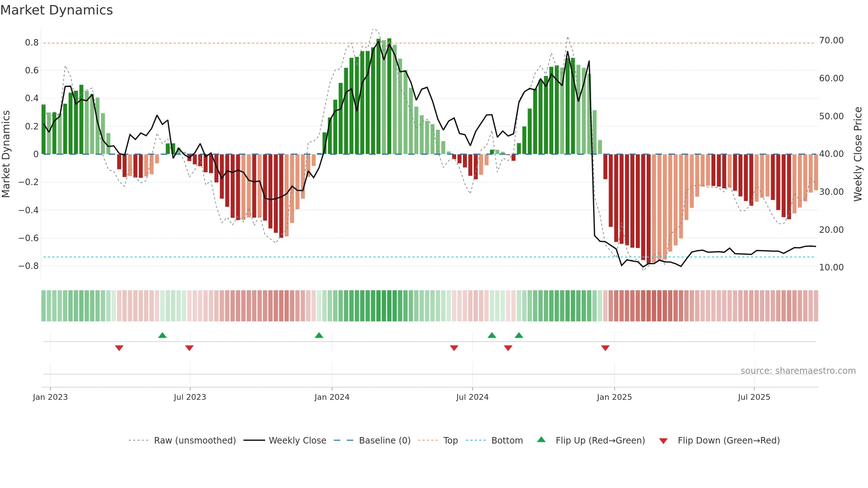The image size is (868, 488).
Task: Click the Market Dynamics chart title
Action: pos(57,10)
